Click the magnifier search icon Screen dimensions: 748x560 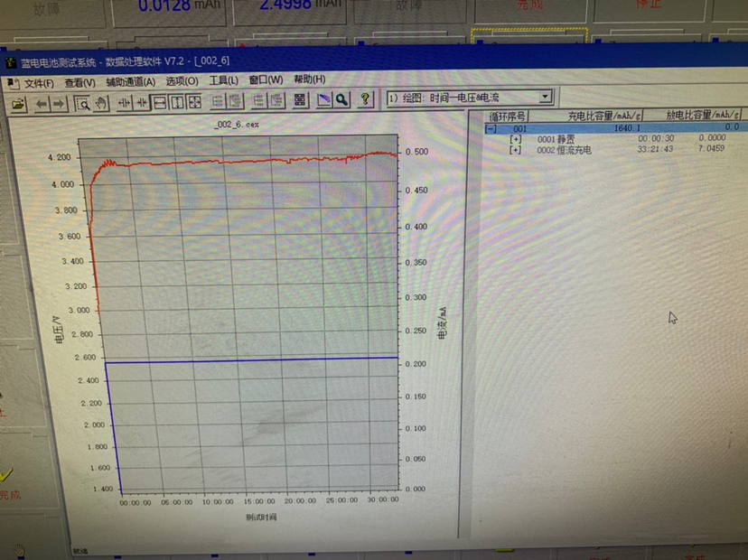coord(341,100)
